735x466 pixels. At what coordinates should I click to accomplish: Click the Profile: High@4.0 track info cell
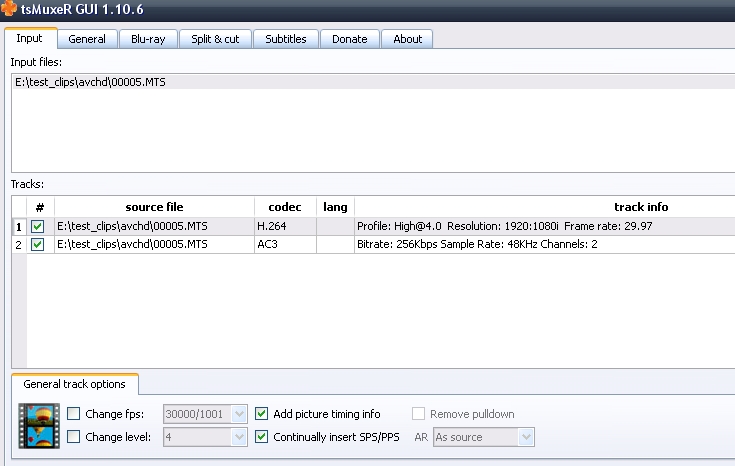545,226
